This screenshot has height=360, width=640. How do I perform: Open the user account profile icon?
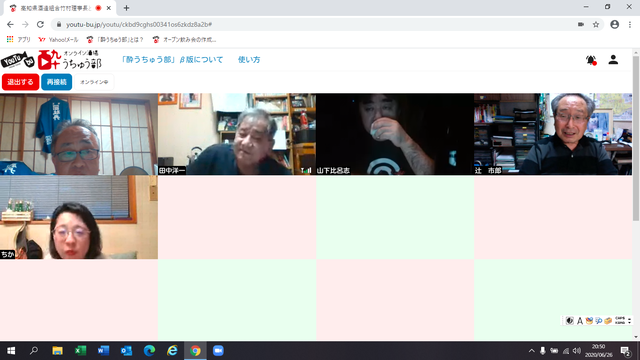613,60
